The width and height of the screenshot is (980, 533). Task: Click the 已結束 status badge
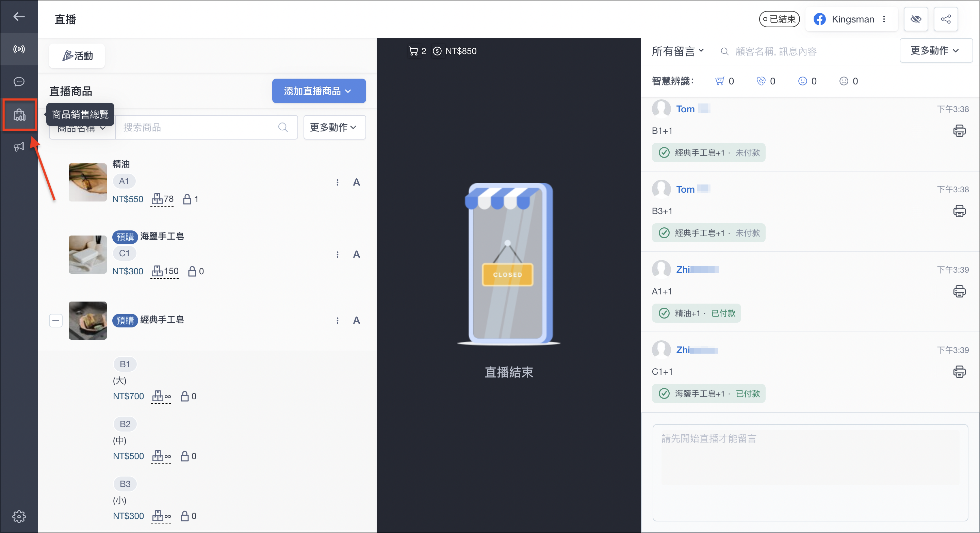tap(779, 19)
